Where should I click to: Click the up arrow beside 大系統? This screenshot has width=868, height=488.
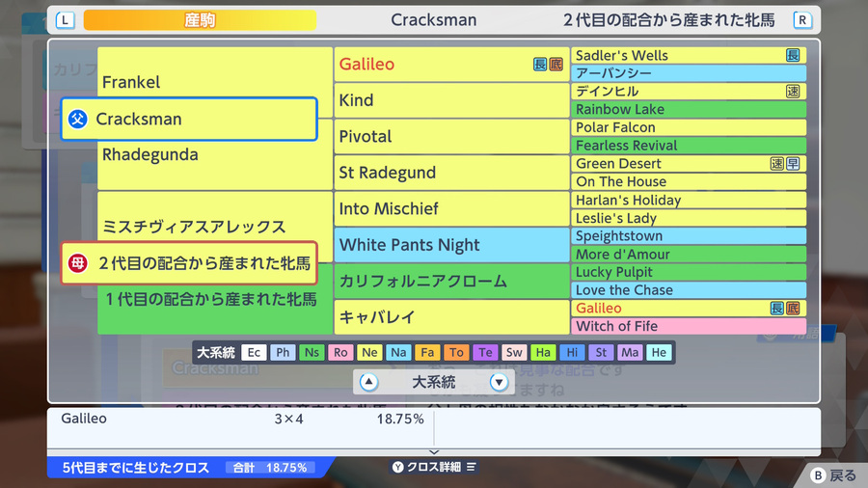369,382
